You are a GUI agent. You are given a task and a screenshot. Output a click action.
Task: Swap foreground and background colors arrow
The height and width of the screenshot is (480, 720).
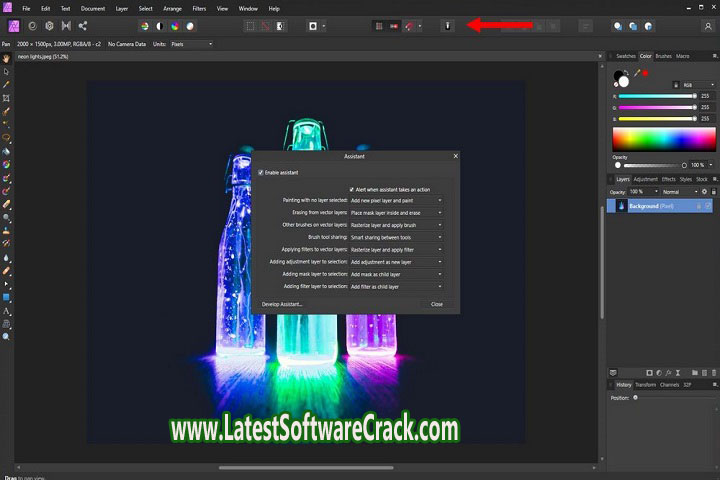click(626, 73)
